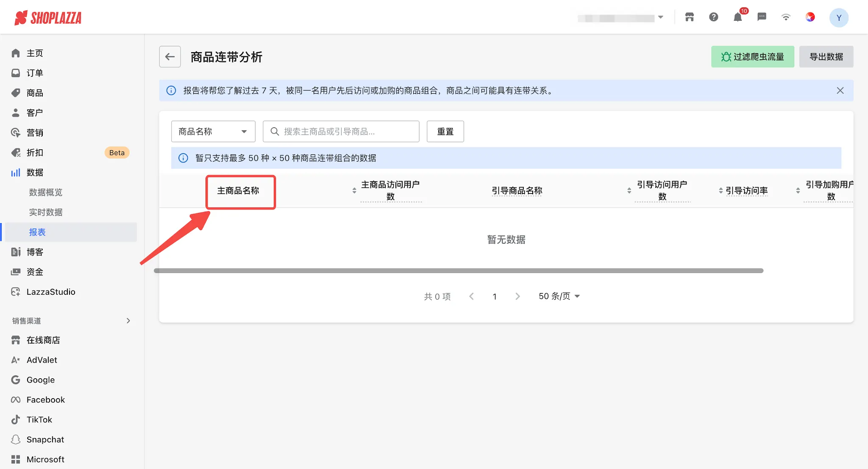Select page number 1
This screenshot has width=868, height=469.
(x=495, y=296)
